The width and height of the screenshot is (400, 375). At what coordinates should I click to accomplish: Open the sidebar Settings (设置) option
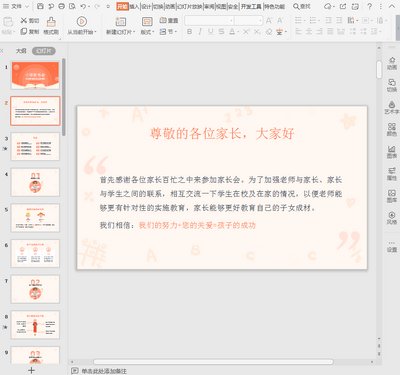[392, 247]
